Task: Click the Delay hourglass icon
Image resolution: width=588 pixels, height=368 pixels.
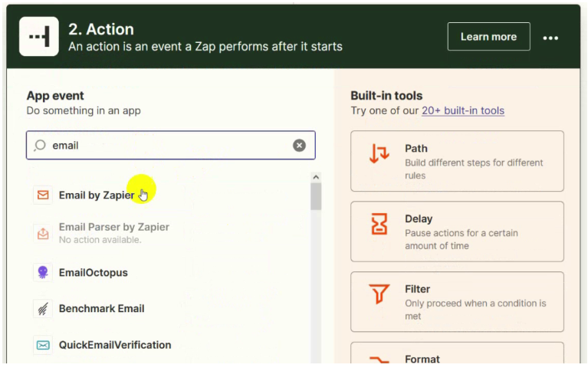Action: [379, 224]
